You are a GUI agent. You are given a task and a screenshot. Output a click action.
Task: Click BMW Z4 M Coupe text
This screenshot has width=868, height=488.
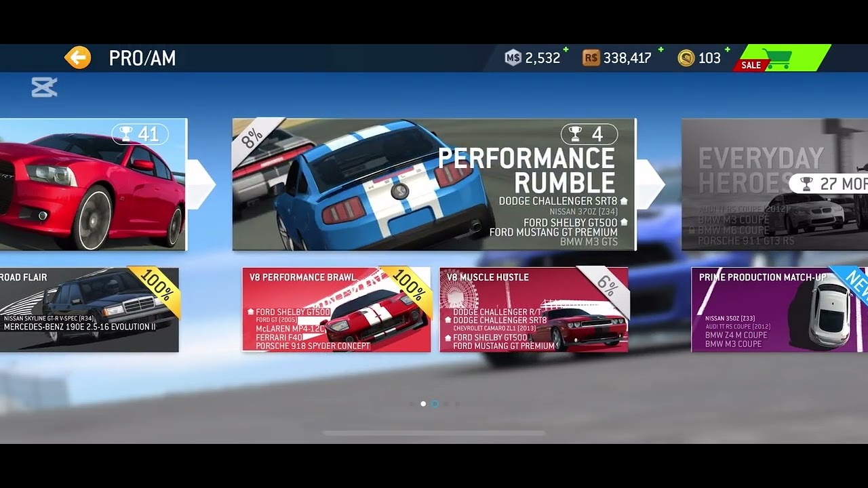pyautogui.click(x=736, y=335)
